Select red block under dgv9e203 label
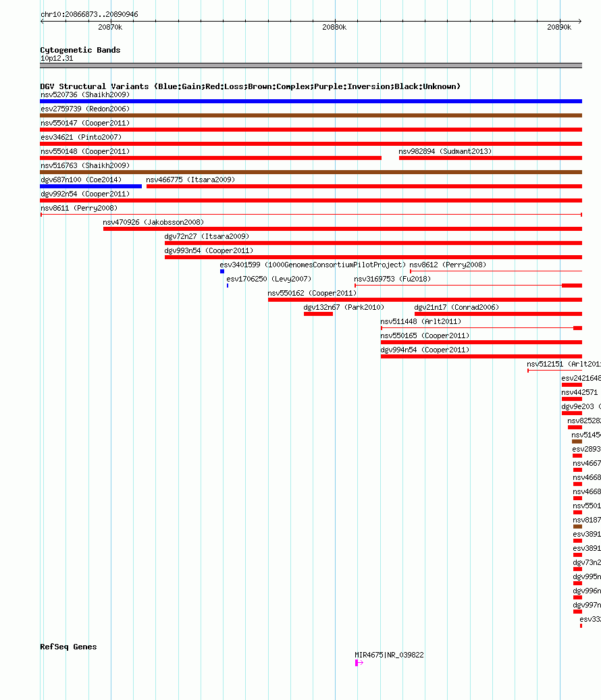 coord(571,413)
